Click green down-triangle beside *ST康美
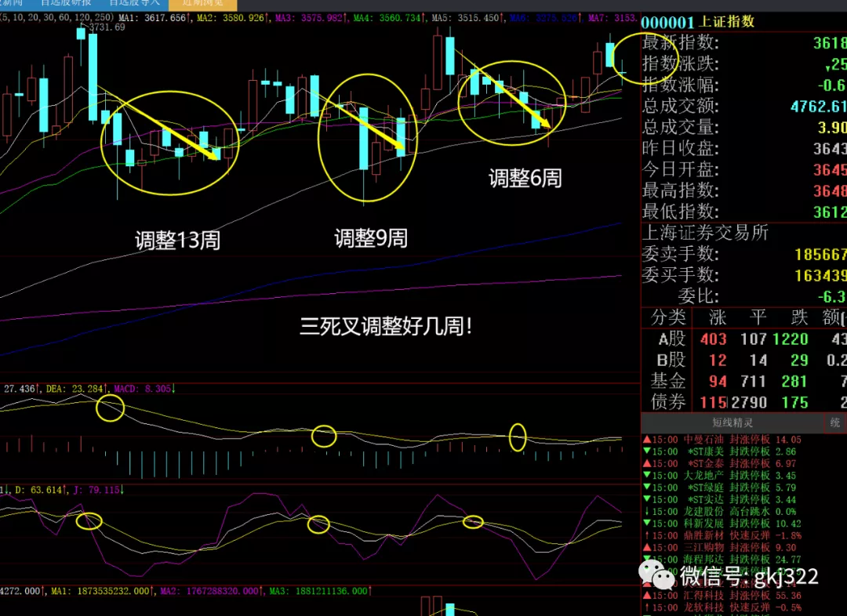The image size is (847, 616). [x=645, y=452]
